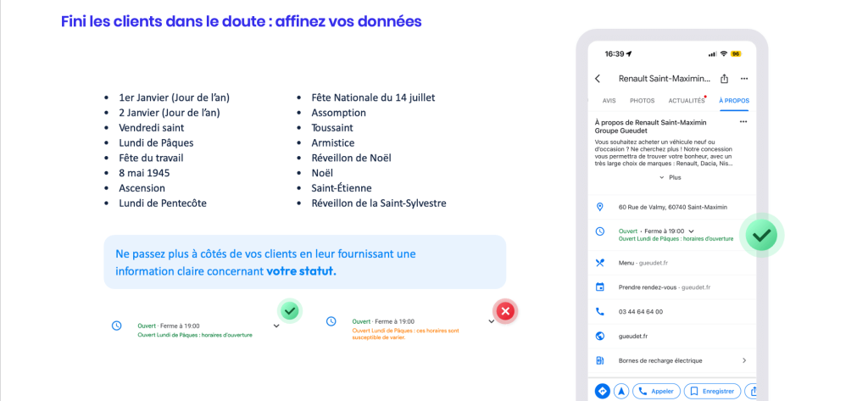Click the green checkmark above the left hours example
Screen dimensions: 868x401
pos(289,311)
